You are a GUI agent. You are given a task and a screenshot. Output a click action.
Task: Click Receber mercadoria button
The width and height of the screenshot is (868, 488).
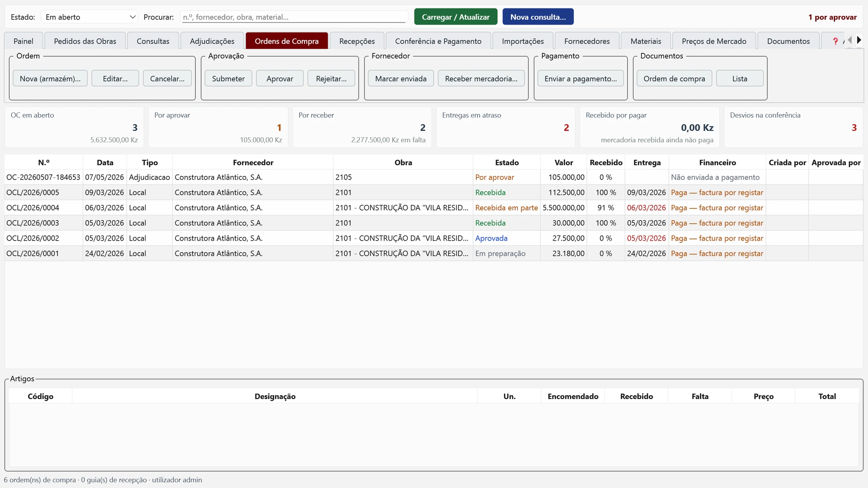tap(481, 78)
